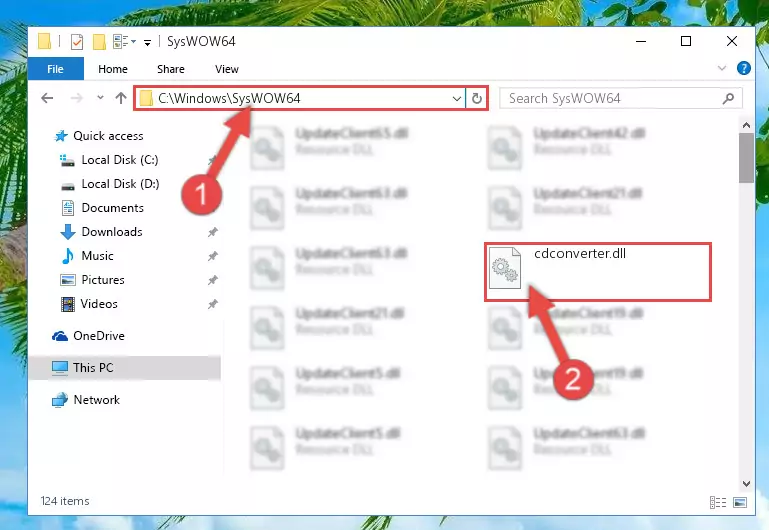This screenshot has width=769, height=530.
Task: Open the recent locations dropdown
Action: click(x=100, y=98)
